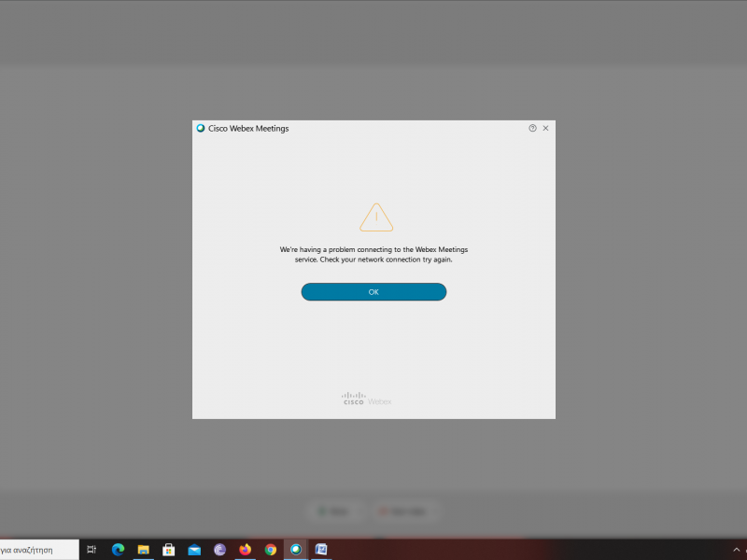
Task: Click the Webex logo in the dialog title bar
Action: (199, 129)
